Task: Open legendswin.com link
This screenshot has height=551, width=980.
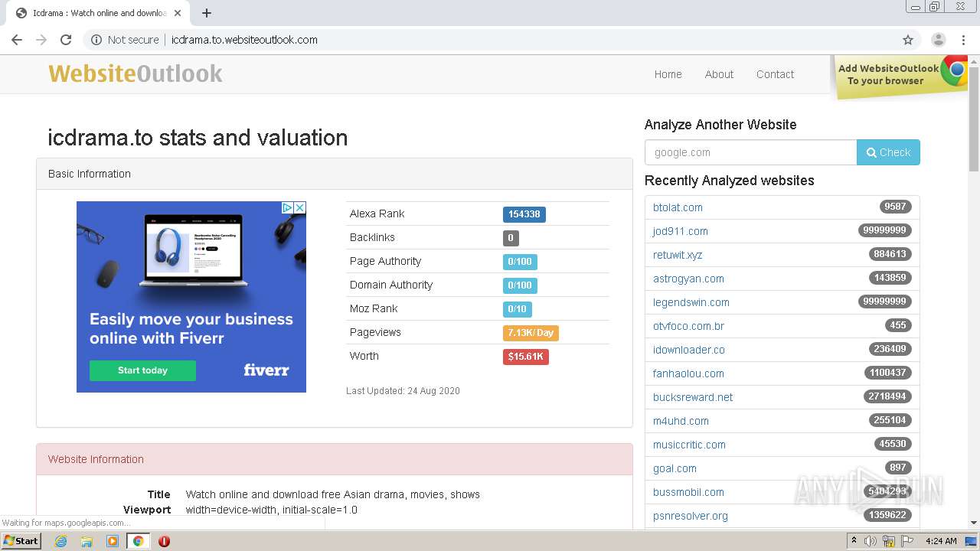Action: (691, 302)
